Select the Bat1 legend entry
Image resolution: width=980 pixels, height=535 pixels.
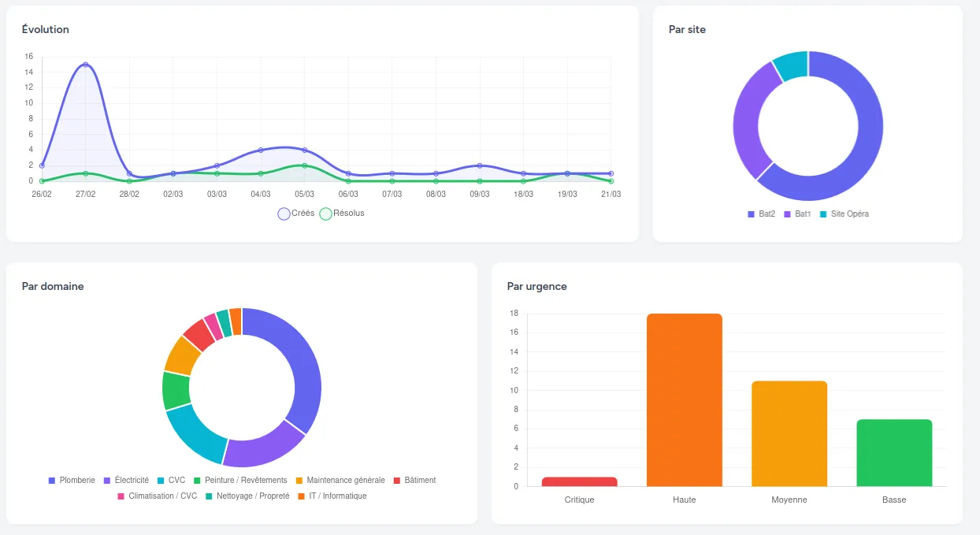coord(787,214)
